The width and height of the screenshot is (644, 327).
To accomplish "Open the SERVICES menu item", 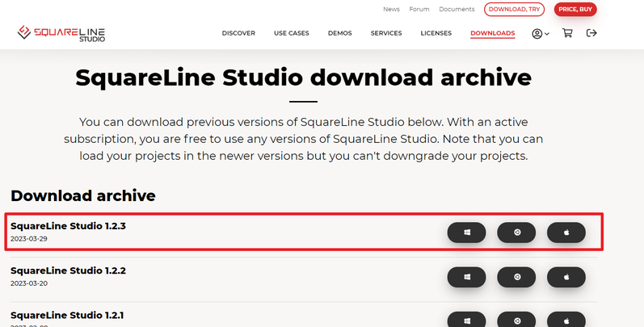I will [386, 33].
